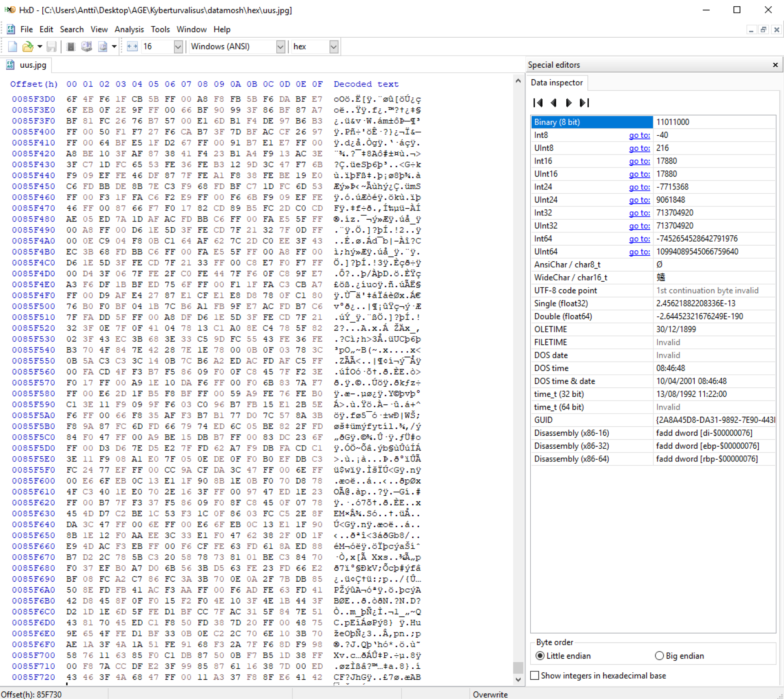The height and width of the screenshot is (699, 784).
Task: Open the bytes per row dropdown
Action: (x=178, y=46)
